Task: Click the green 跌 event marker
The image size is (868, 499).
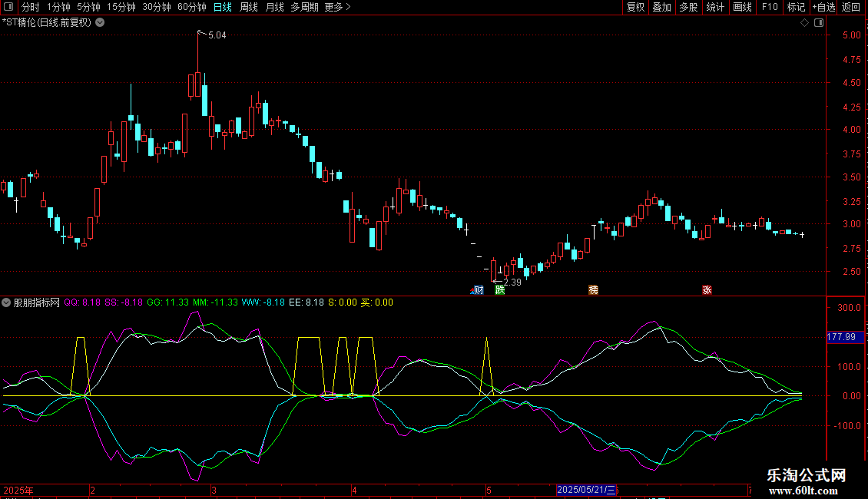Action: pyautogui.click(x=500, y=289)
